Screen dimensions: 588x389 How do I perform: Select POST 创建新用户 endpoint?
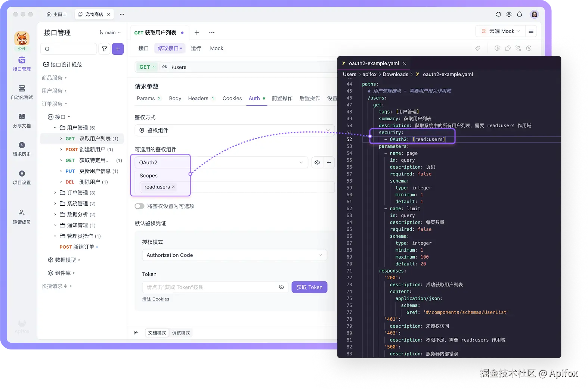(89, 149)
